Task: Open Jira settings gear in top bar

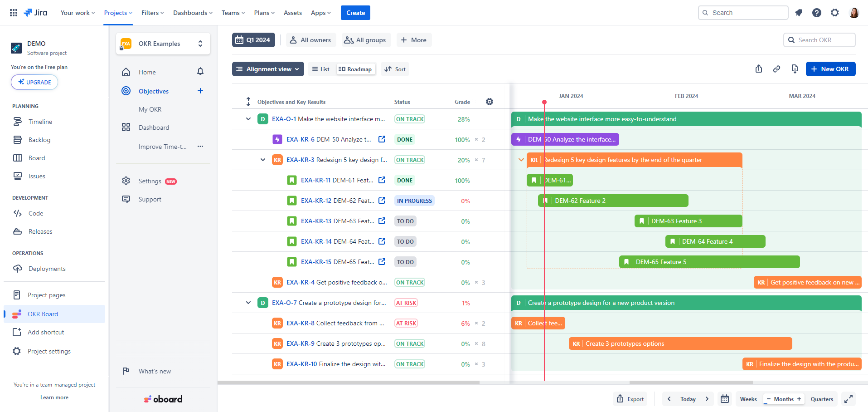Action: [835, 13]
